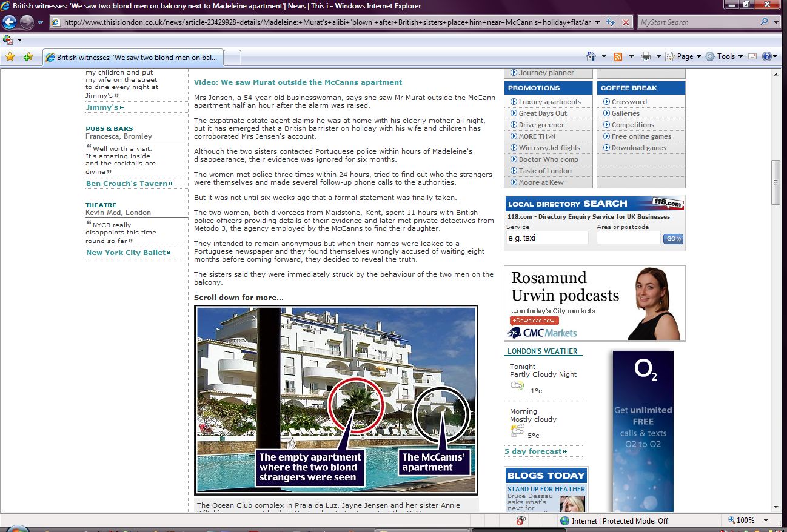787x532 pixels.
Task: Expand the address bar URL history dropdown
Action: point(597,22)
